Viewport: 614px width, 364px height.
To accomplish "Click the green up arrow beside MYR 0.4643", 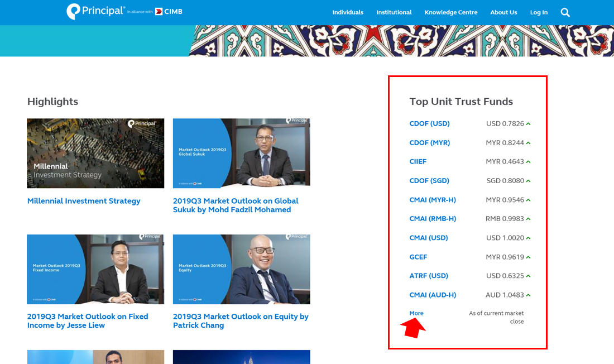I will click(528, 161).
